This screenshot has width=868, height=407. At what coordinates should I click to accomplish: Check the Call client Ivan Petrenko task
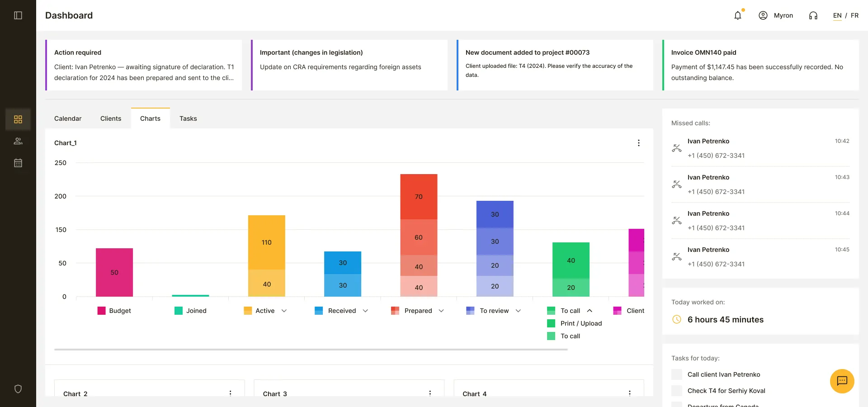tap(677, 374)
